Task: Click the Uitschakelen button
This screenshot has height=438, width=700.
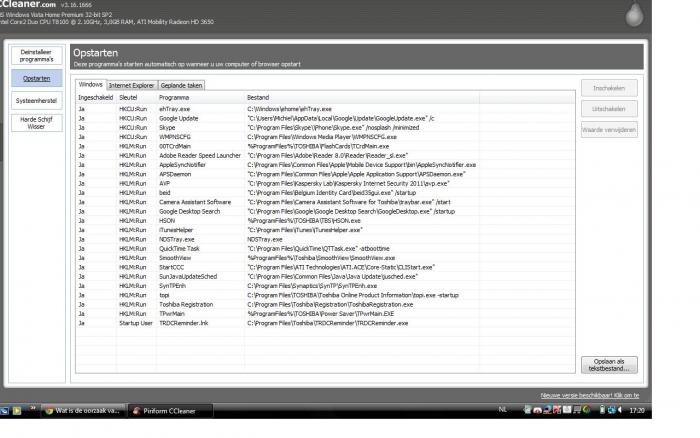Action: pos(609,109)
